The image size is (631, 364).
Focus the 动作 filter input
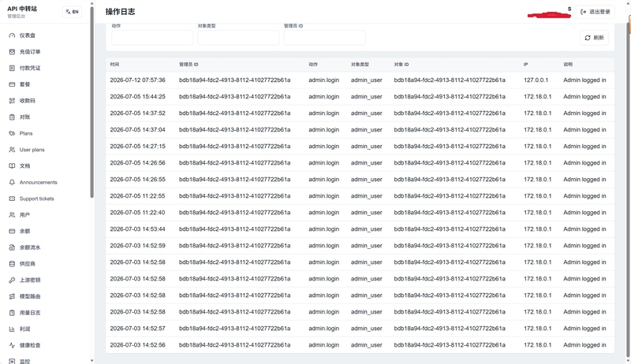click(152, 38)
